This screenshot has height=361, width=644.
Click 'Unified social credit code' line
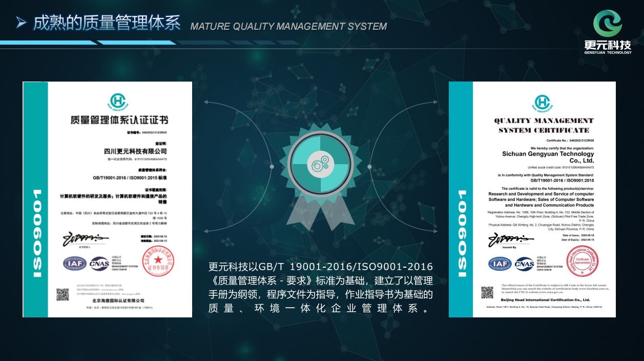click(561, 167)
